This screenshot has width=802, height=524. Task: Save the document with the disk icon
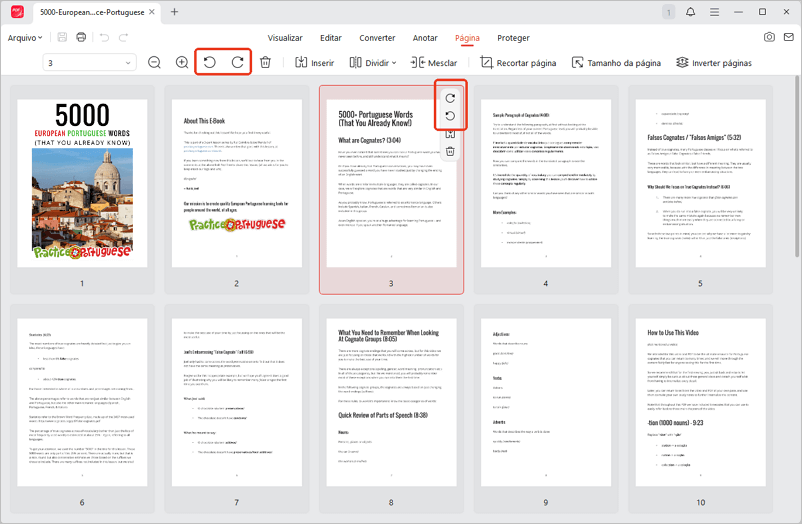click(x=62, y=37)
